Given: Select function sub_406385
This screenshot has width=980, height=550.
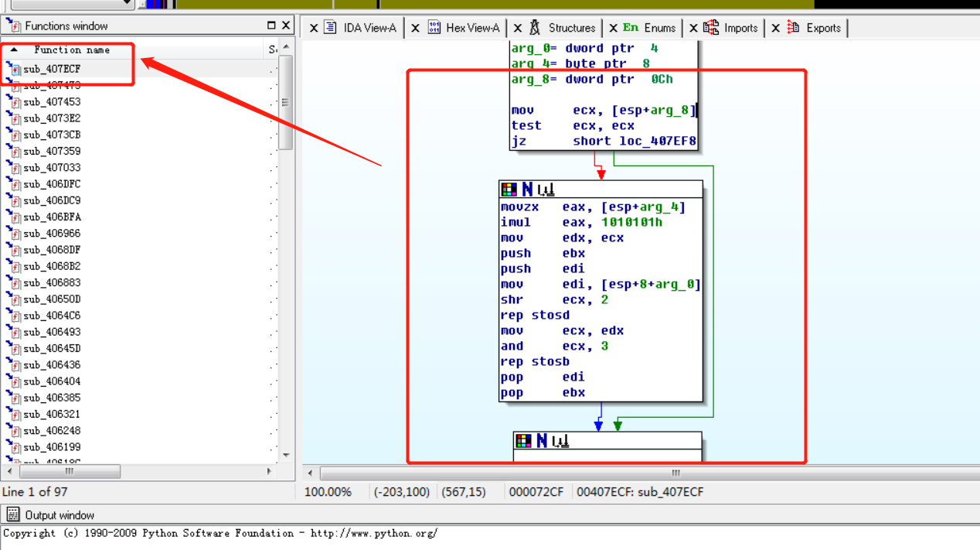Looking at the screenshot, I should tap(52, 398).
